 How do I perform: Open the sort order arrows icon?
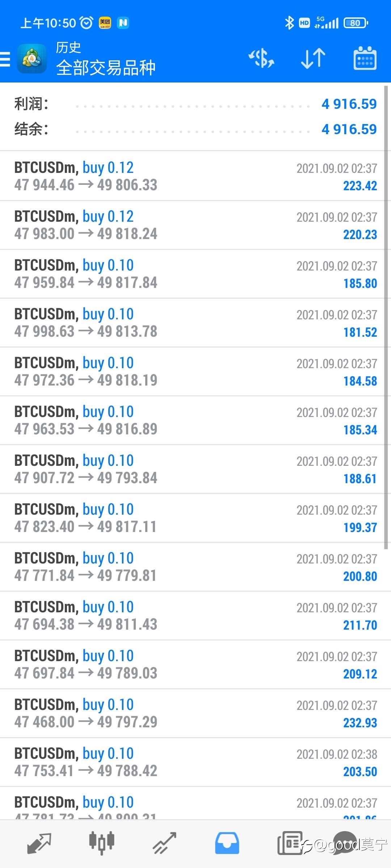coord(313,59)
